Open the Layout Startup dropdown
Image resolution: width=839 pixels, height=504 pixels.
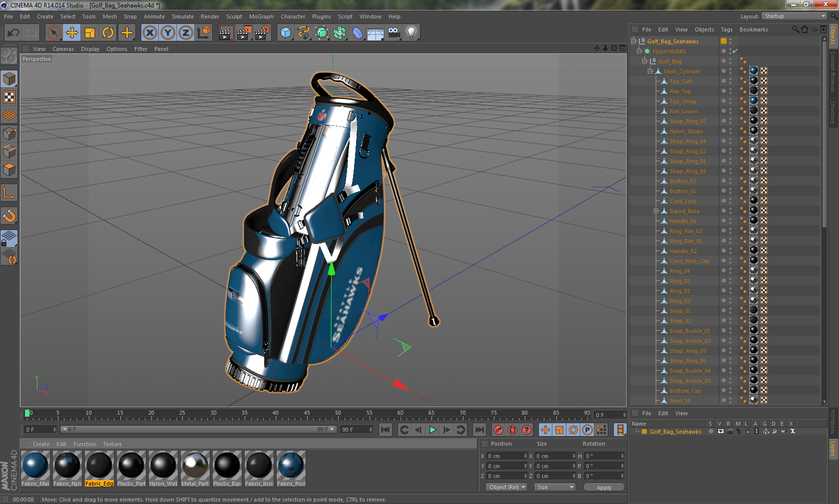(x=794, y=16)
